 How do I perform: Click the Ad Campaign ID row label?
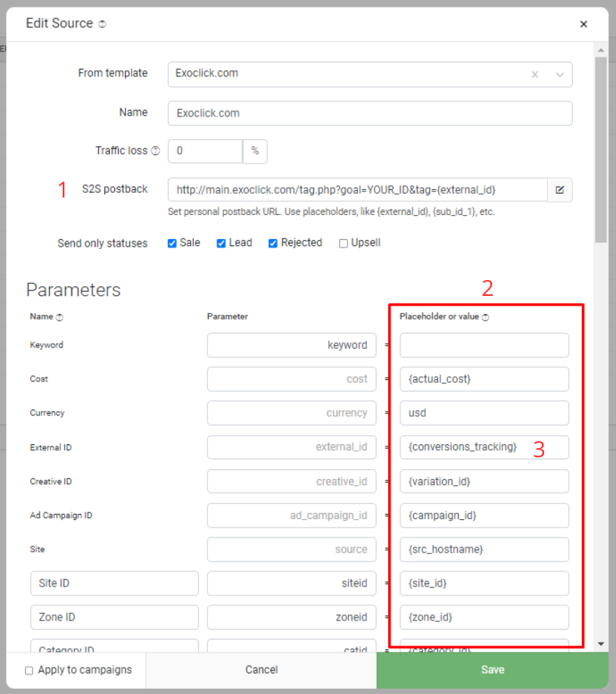tap(61, 515)
